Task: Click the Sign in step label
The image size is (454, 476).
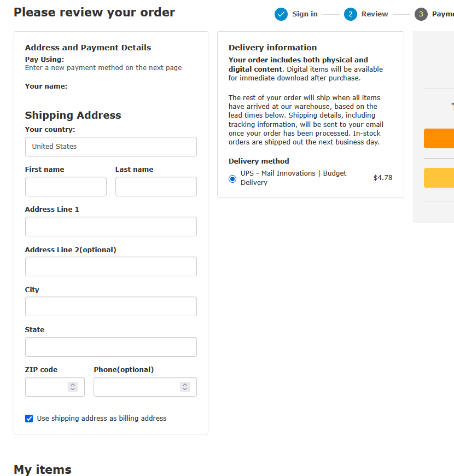Action: click(305, 14)
